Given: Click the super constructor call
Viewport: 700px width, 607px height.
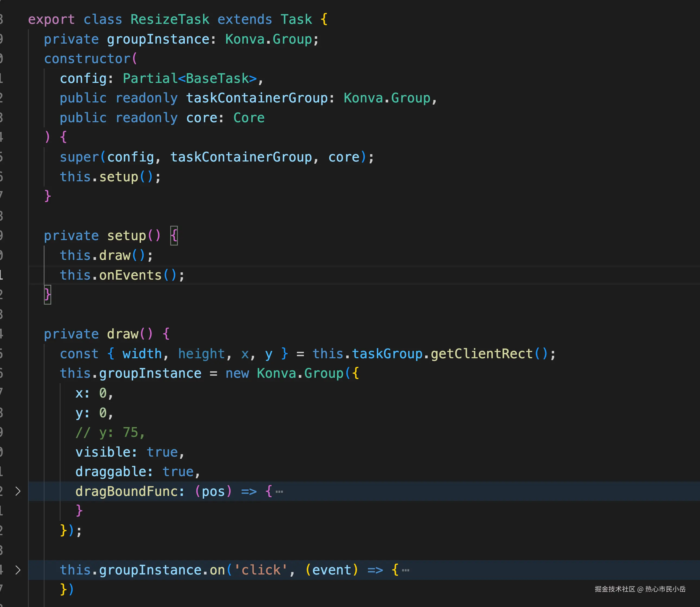Looking at the screenshot, I should [79, 157].
